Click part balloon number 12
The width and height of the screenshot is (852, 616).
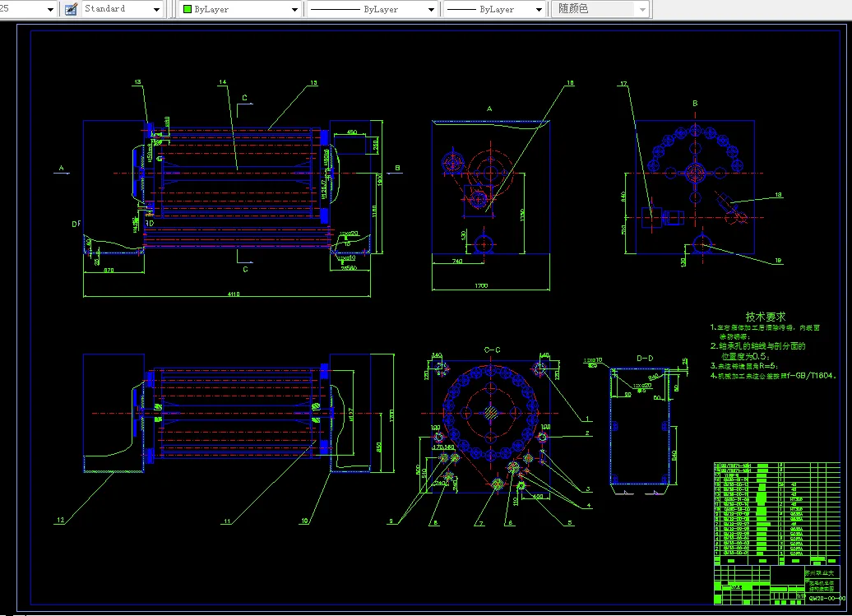(60, 520)
